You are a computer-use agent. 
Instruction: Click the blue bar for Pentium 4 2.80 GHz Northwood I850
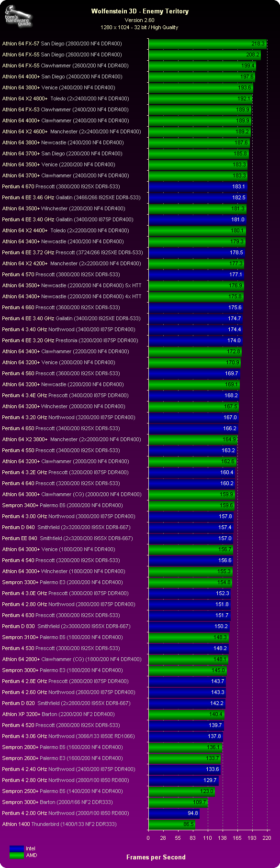click(x=184, y=780)
